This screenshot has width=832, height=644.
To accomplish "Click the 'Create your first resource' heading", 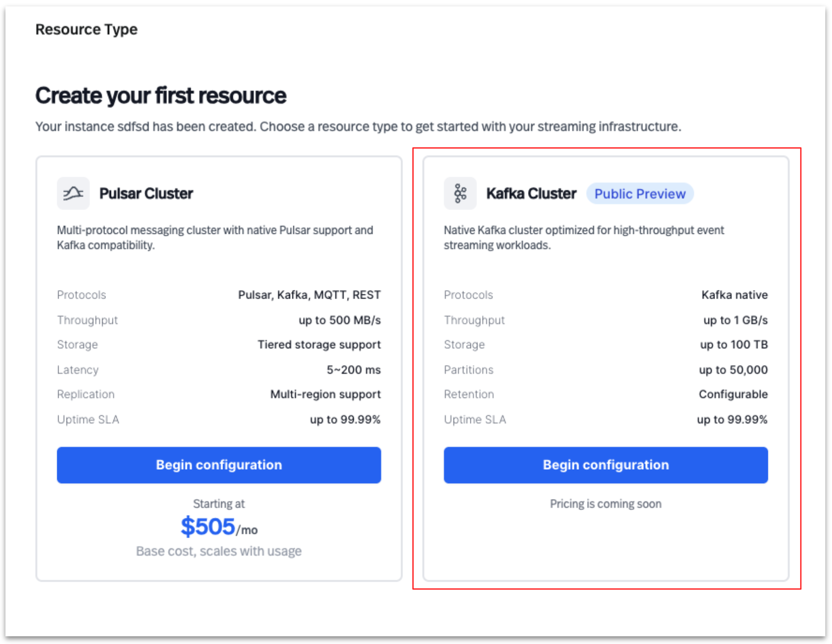I will pyautogui.click(x=161, y=96).
